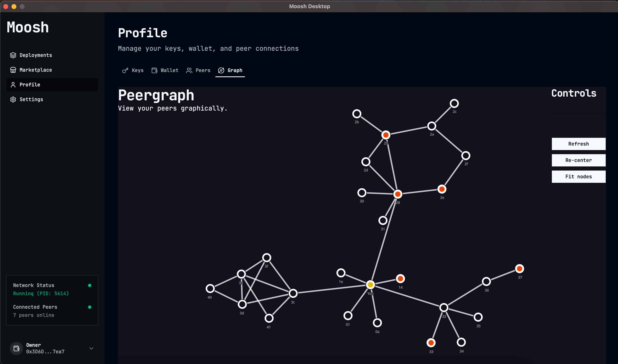Screen dimensions: 618x364
Task: Click the wallet icon on Wallet tab
Action: (x=154, y=70)
